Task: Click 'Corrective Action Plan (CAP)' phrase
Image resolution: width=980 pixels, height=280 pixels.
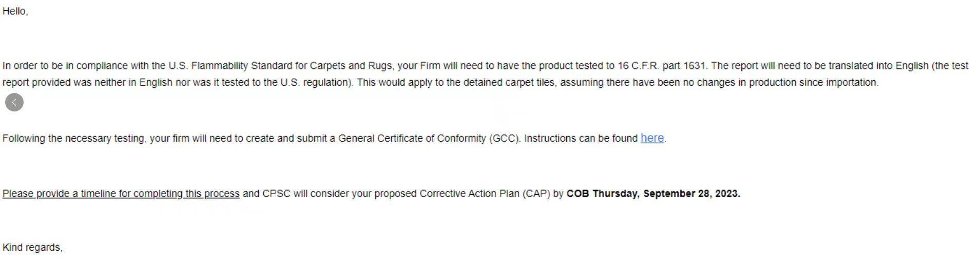Action: coord(485,194)
